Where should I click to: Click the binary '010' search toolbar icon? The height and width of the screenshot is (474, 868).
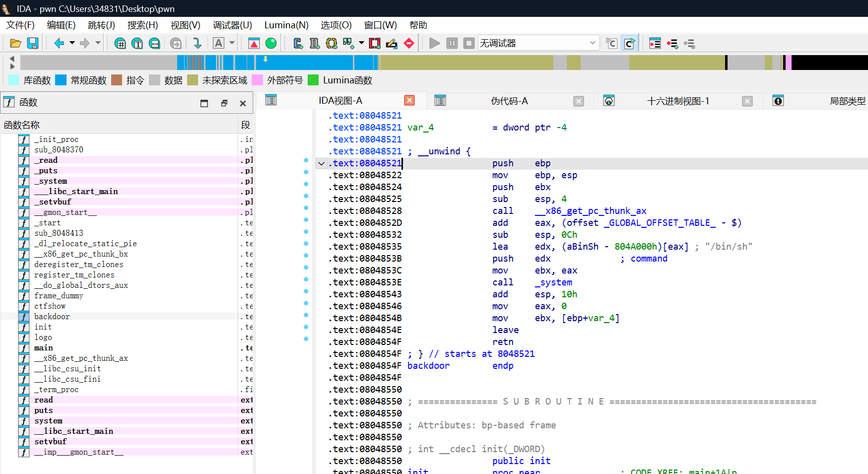coord(155,43)
